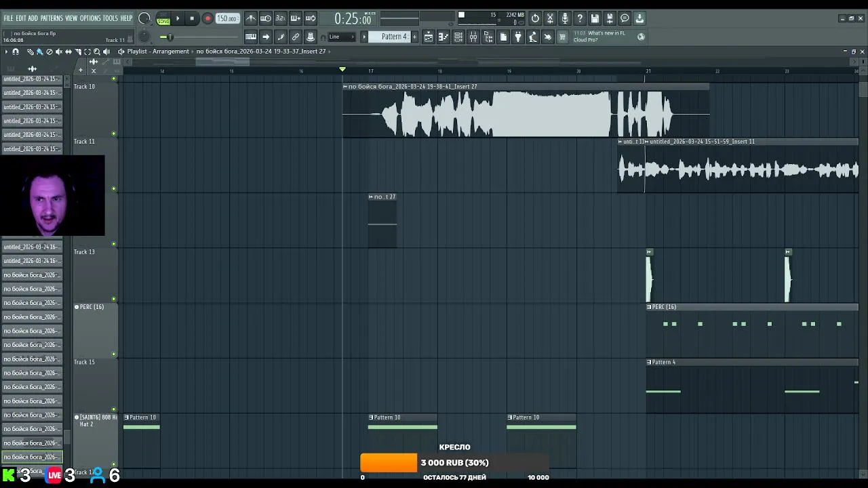
Task: Open the Piano roll view
Action: 443,37
